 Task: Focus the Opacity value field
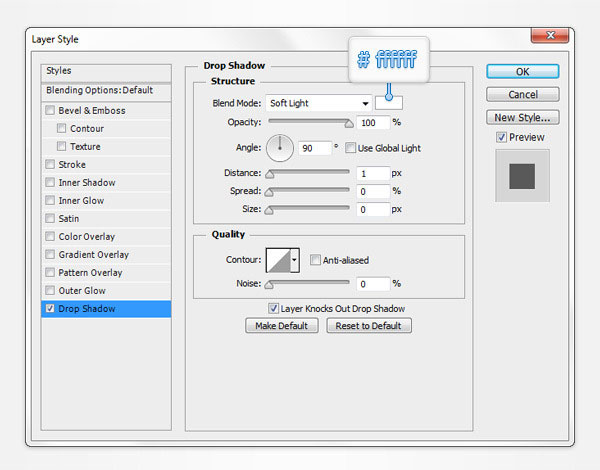[x=373, y=122]
